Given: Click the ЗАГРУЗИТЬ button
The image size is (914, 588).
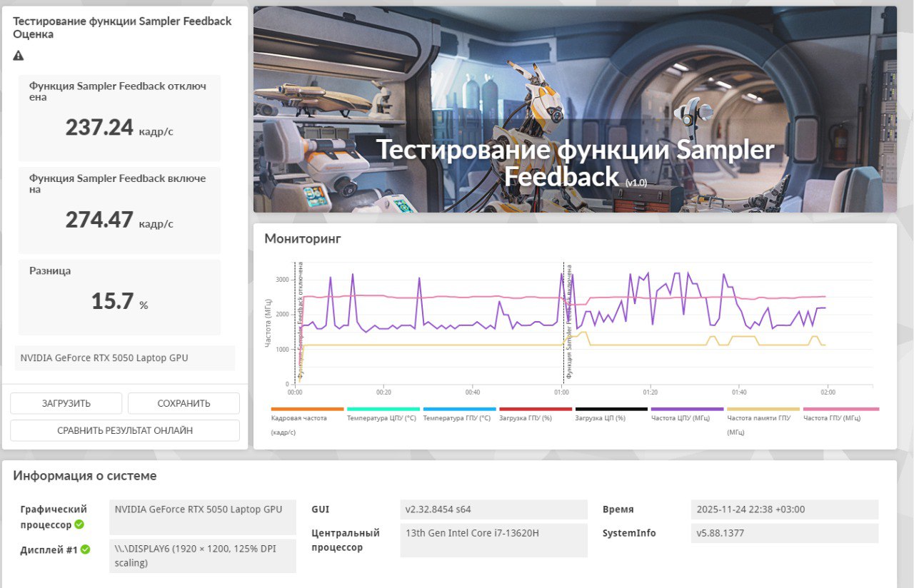Looking at the screenshot, I should coord(66,403).
